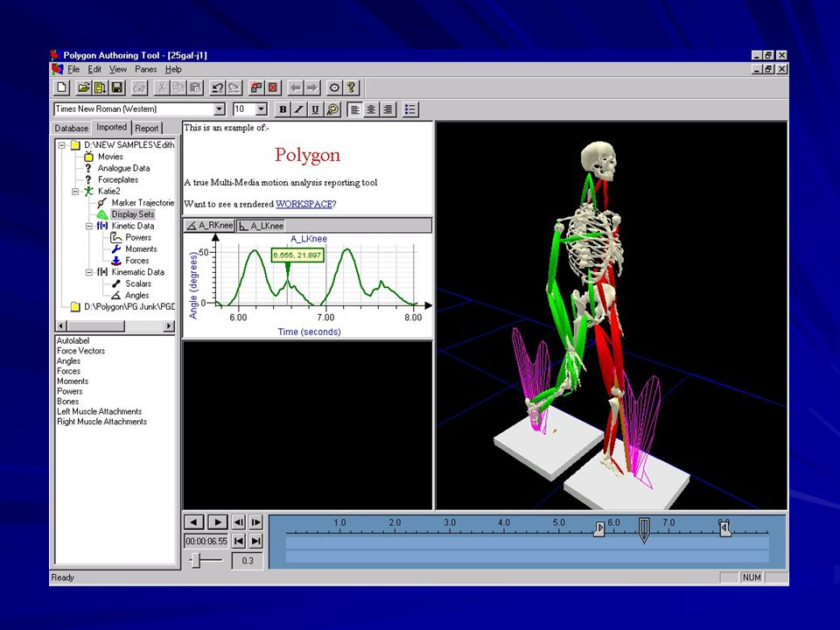Open the File menu
Image resolution: width=840 pixels, height=630 pixels.
coord(73,69)
